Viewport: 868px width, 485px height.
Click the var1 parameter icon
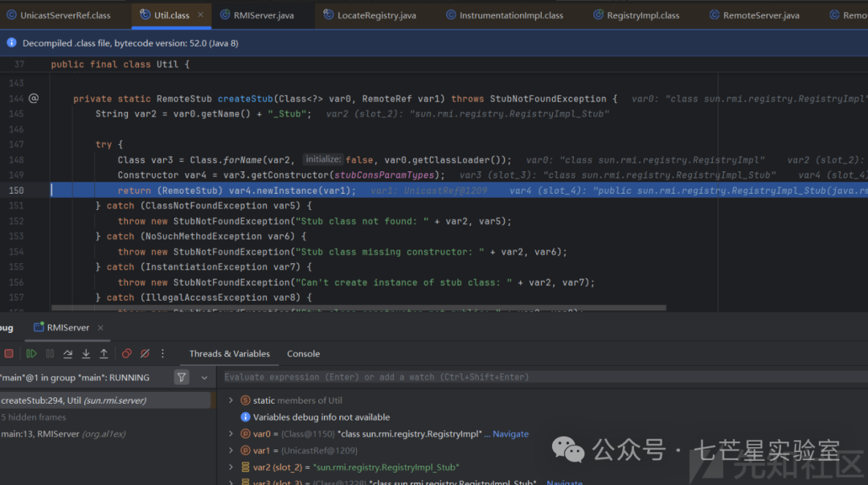[245, 450]
